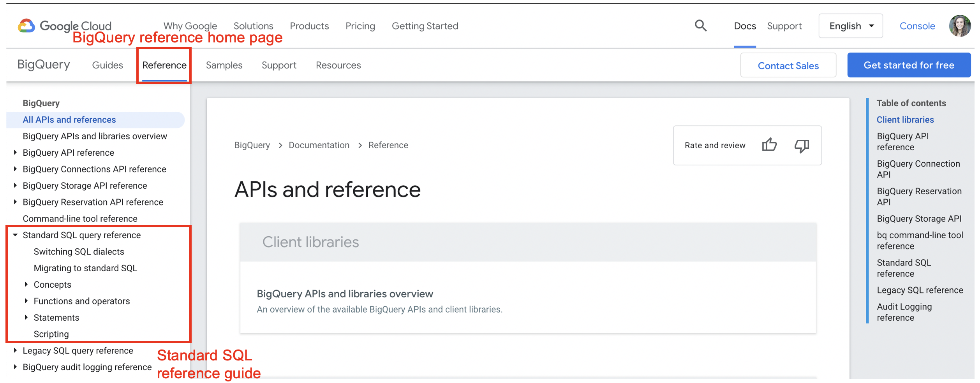Switch to the Reference tab
This screenshot has width=980, height=383.
pos(164,65)
